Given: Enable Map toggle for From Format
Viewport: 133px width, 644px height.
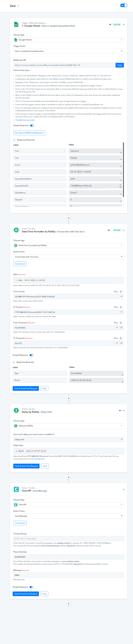Looking at the screenshot, I should pos(121,292).
